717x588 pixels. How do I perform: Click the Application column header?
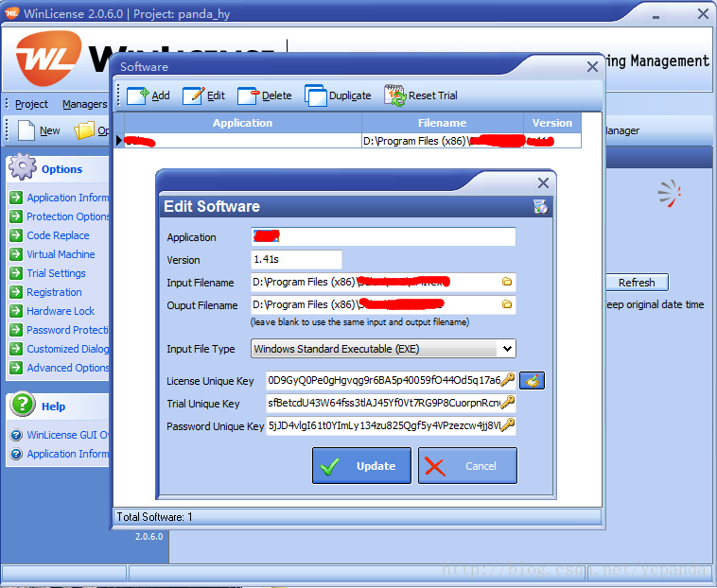pyautogui.click(x=243, y=123)
